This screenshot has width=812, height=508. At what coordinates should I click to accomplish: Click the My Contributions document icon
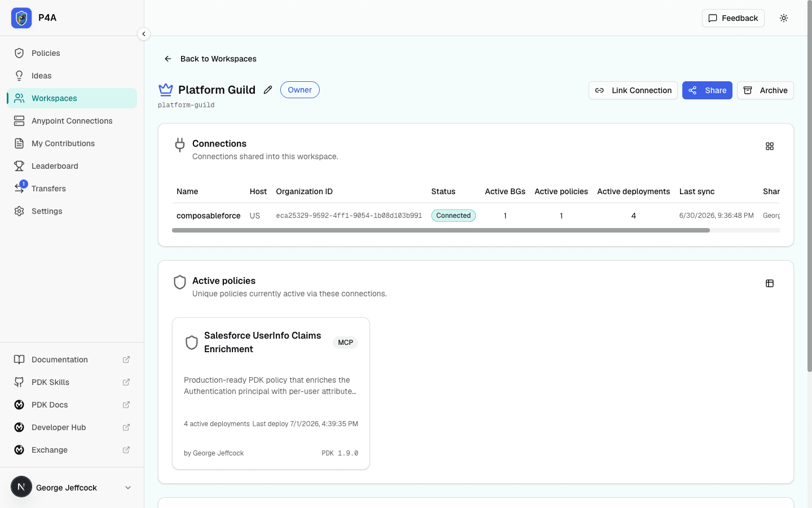[19, 143]
